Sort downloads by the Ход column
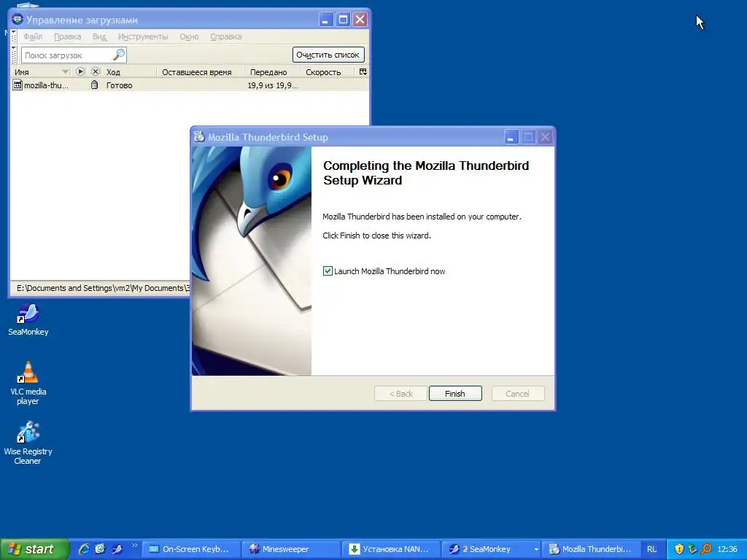The image size is (747, 560). [x=130, y=72]
